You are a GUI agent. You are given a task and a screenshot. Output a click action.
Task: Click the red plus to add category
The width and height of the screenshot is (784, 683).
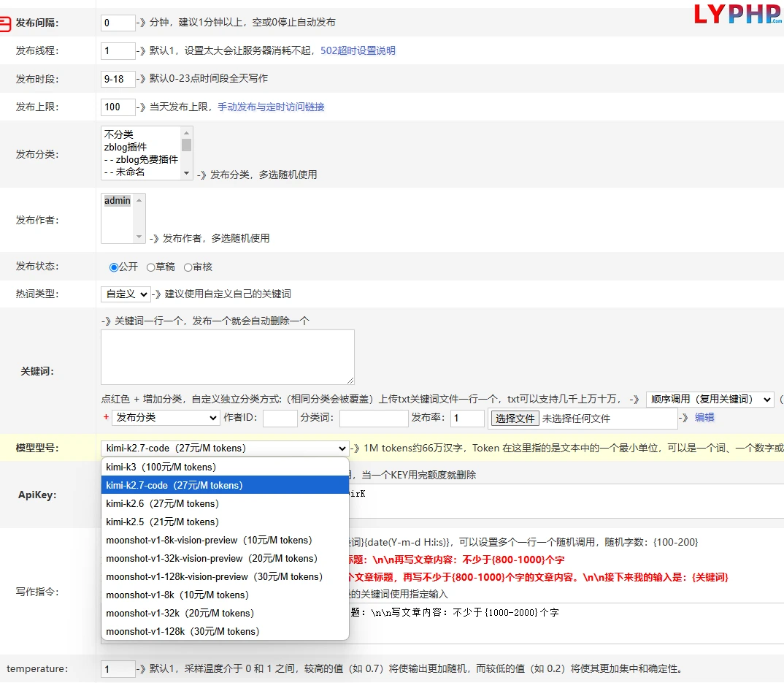point(106,417)
